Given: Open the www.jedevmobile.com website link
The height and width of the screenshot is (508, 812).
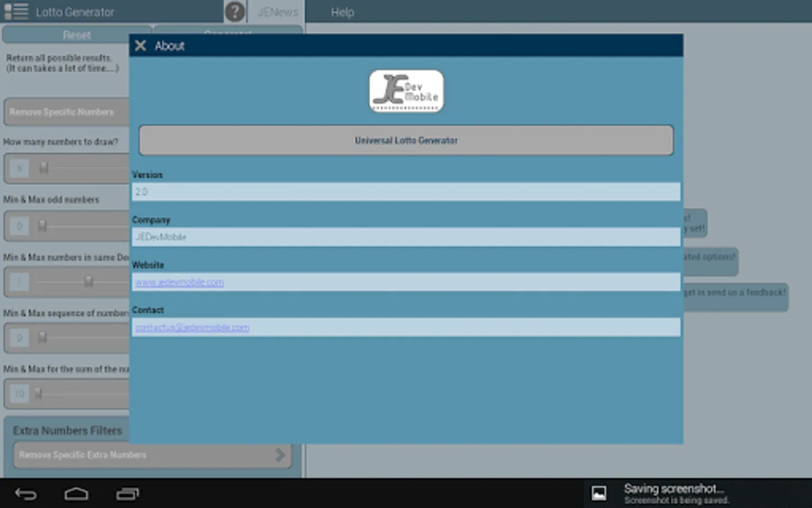Looking at the screenshot, I should point(179,282).
